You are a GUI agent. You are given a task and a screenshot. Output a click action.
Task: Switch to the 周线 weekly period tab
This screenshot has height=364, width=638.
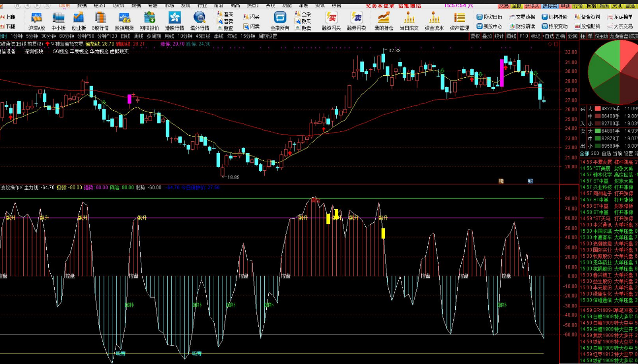[x=138, y=36]
